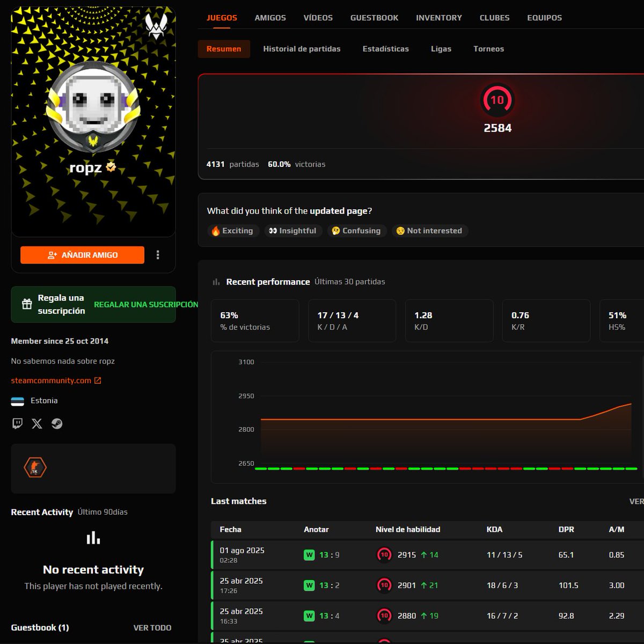The image size is (644, 644).
Task: Click the Guestbook (1) heading
Action: click(40, 627)
